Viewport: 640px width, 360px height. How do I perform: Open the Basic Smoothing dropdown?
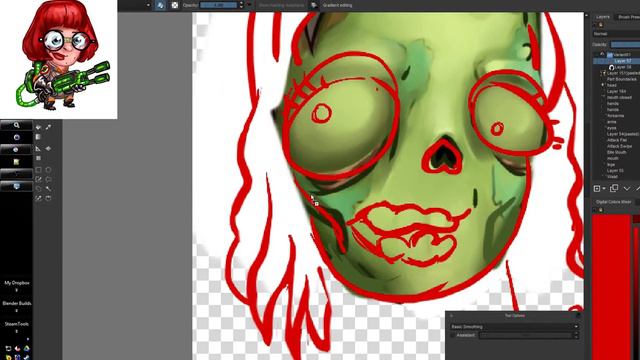click(514, 327)
